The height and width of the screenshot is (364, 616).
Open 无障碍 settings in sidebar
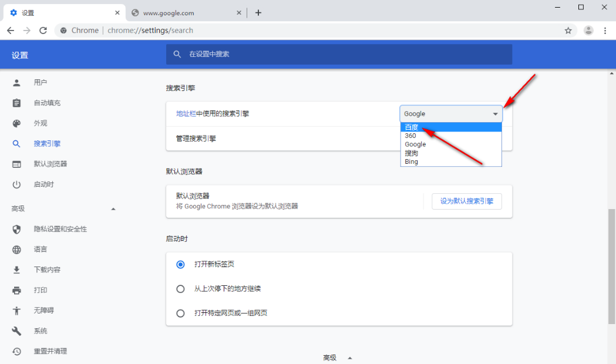pos(43,311)
